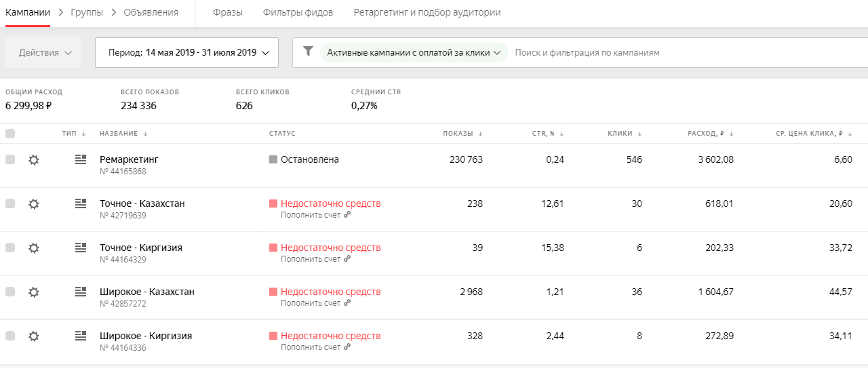Click the Остановлена status text

tap(310, 159)
